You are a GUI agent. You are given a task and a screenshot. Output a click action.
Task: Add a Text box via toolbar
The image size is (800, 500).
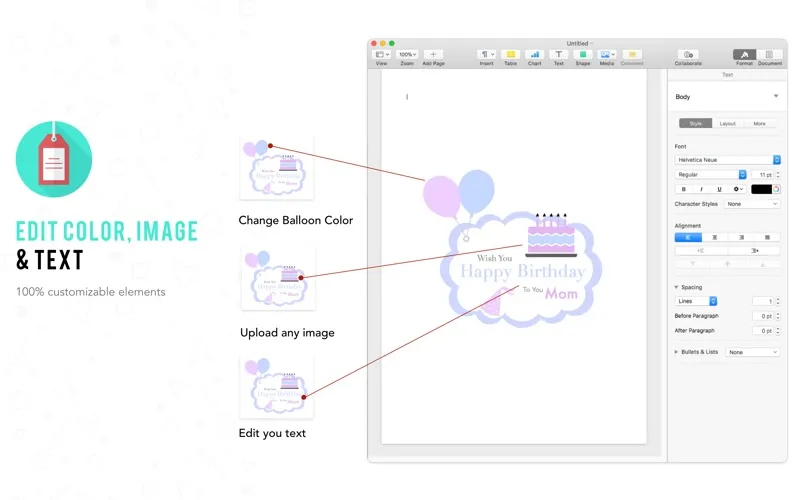coord(559,55)
